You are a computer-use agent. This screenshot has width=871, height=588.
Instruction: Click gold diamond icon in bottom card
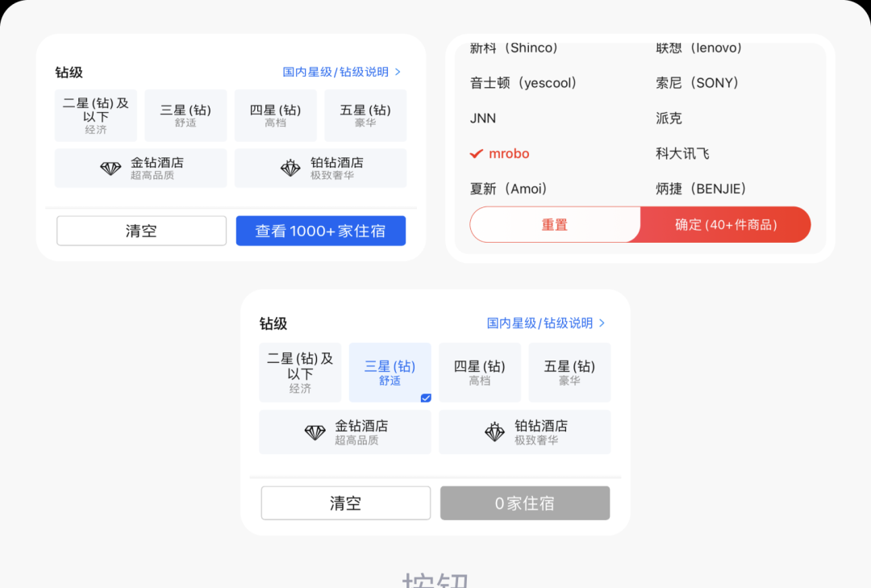coord(315,432)
